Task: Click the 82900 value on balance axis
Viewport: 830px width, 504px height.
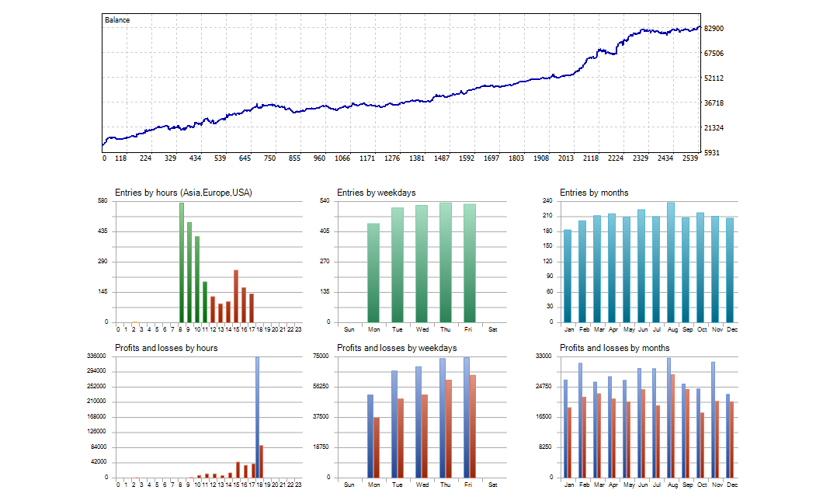Action: (713, 29)
